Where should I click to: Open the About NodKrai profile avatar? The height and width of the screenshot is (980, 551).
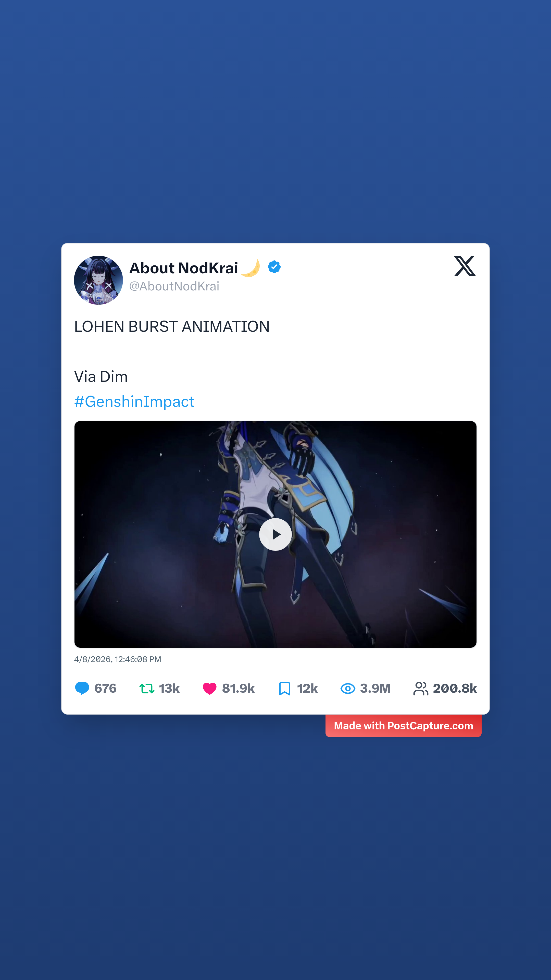tap(98, 280)
